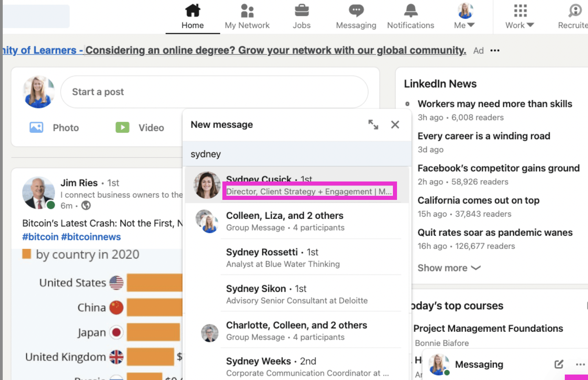The image size is (588, 380).
Task: Add a Photo to post
Action: (x=54, y=128)
